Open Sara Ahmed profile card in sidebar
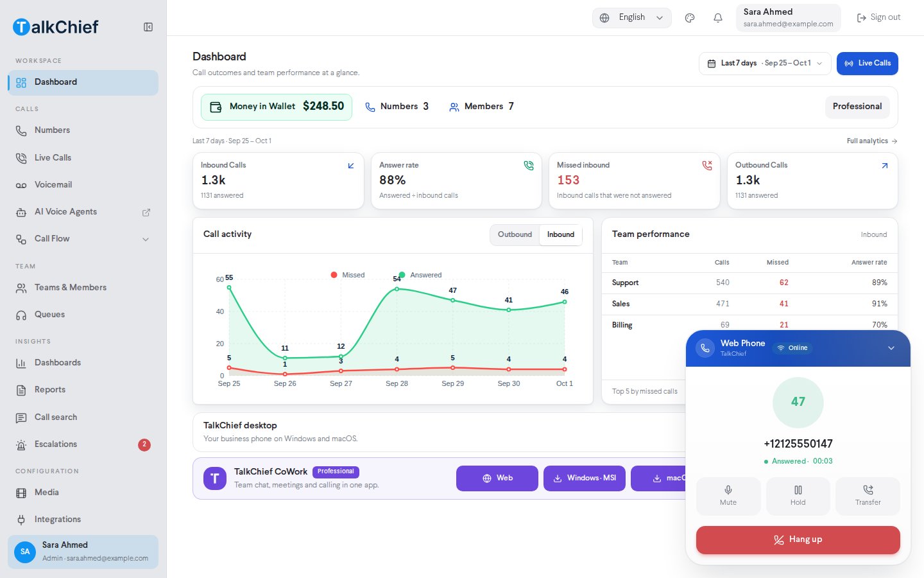 point(83,552)
